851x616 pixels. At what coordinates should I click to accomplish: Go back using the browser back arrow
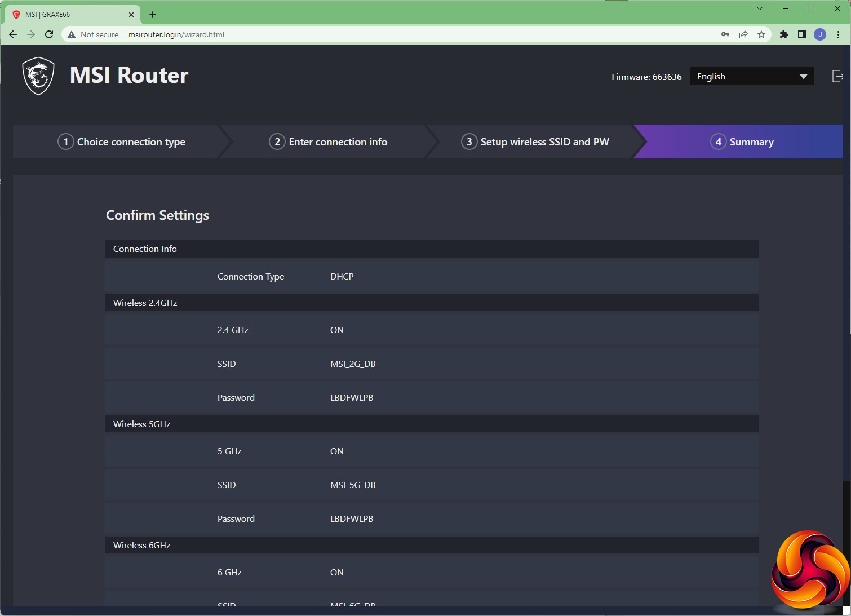[13, 34]
